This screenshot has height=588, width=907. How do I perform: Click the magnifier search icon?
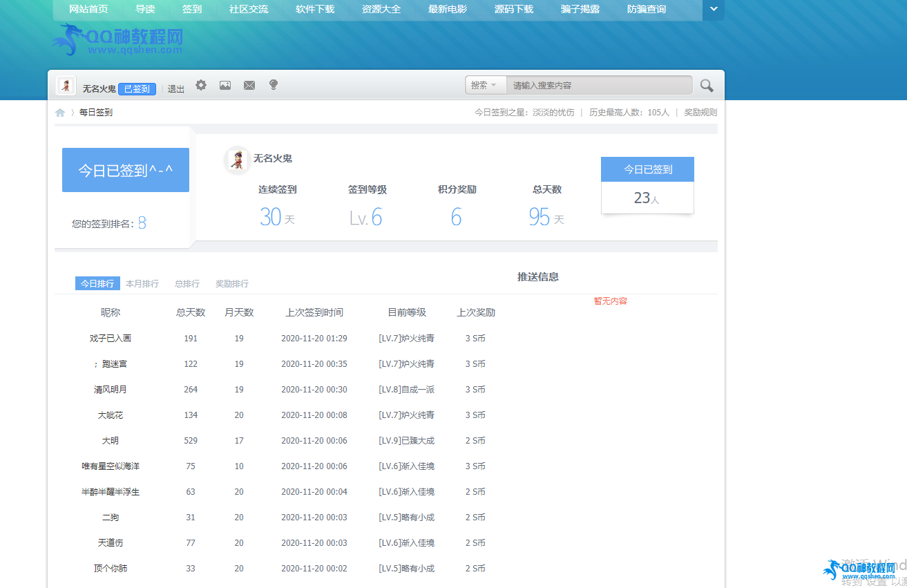point(707,86)
